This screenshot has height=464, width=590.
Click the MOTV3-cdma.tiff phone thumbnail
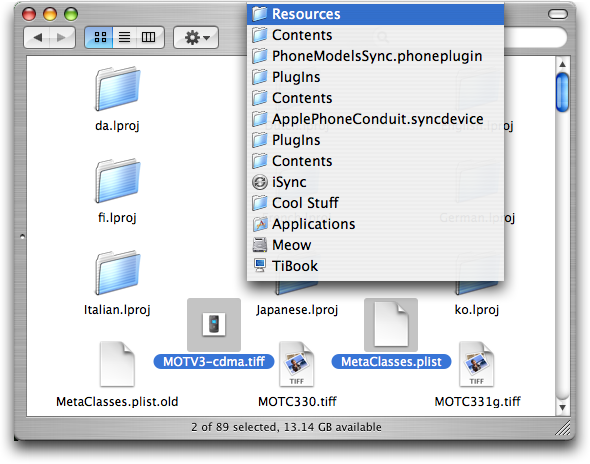(x=214, y=325)
